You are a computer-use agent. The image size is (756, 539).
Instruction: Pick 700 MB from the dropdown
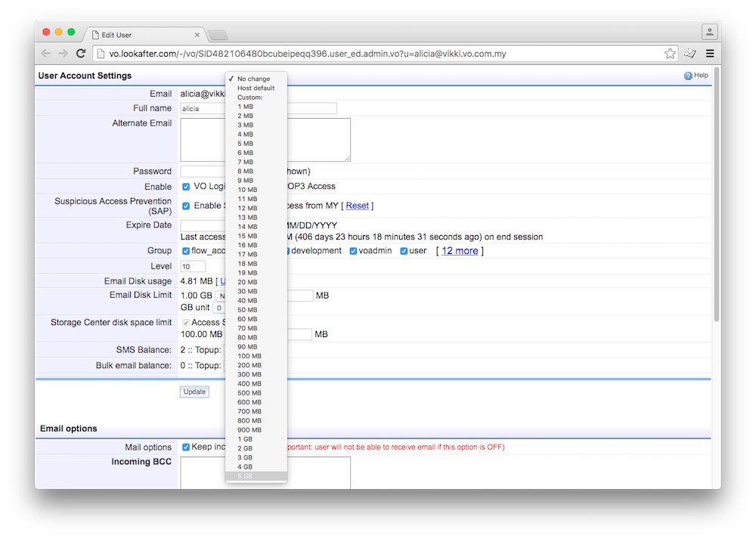click(256, 411)
